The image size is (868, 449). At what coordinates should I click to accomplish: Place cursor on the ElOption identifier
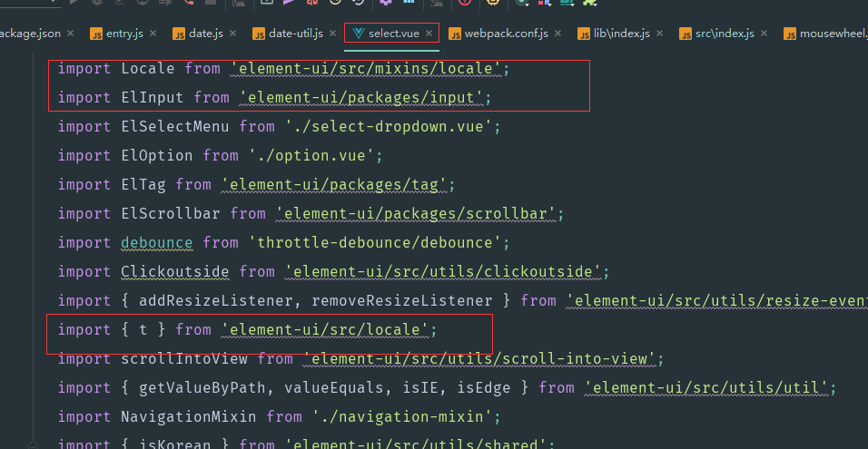pos(157,155)
